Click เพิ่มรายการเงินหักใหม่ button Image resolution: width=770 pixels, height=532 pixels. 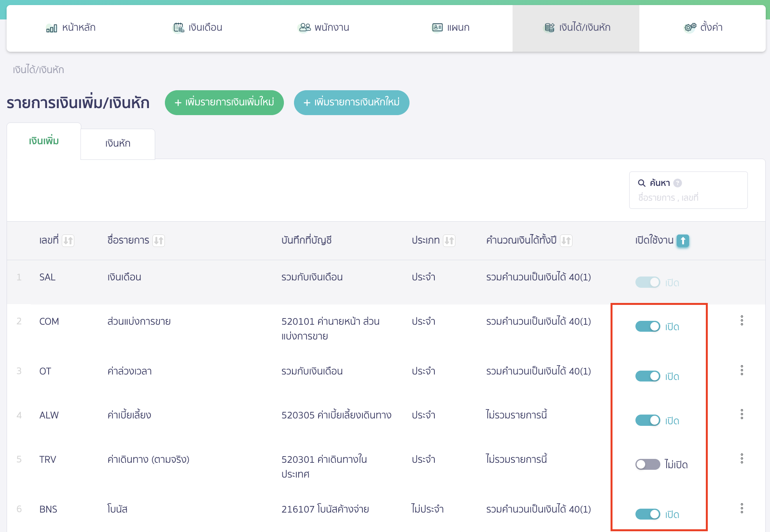(x=352, y=103)
